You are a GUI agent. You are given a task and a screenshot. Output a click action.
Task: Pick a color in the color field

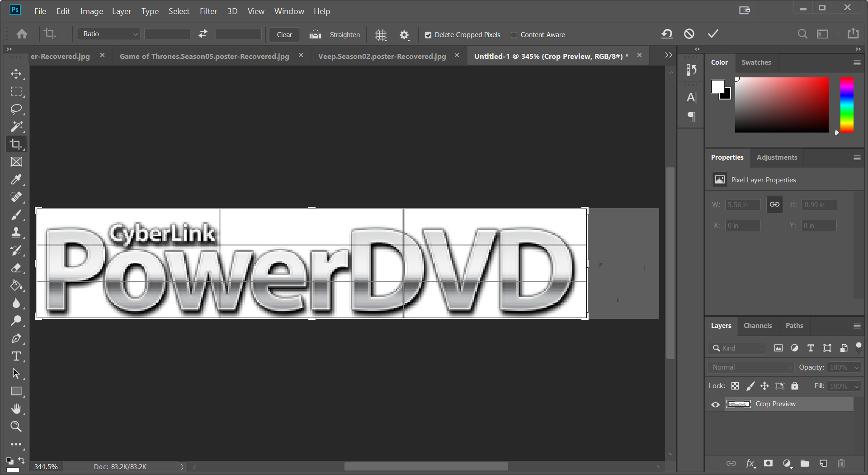[x=782, y=105]
